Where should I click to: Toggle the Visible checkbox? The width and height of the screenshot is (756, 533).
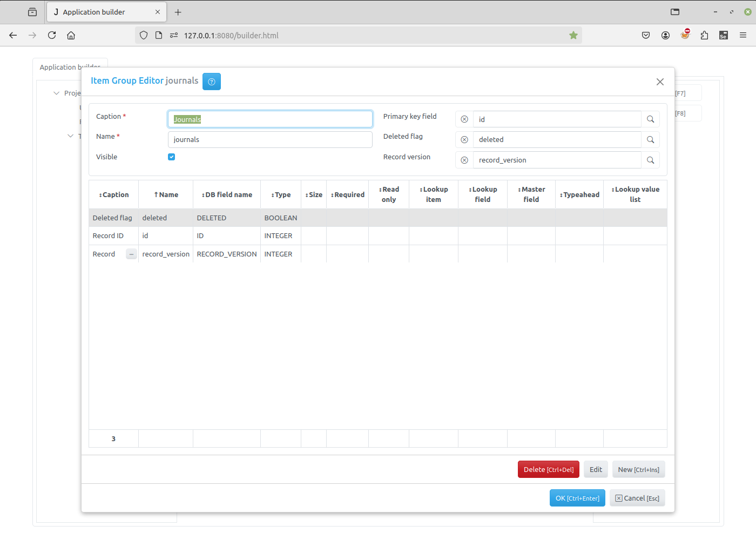tap(171, 157)
